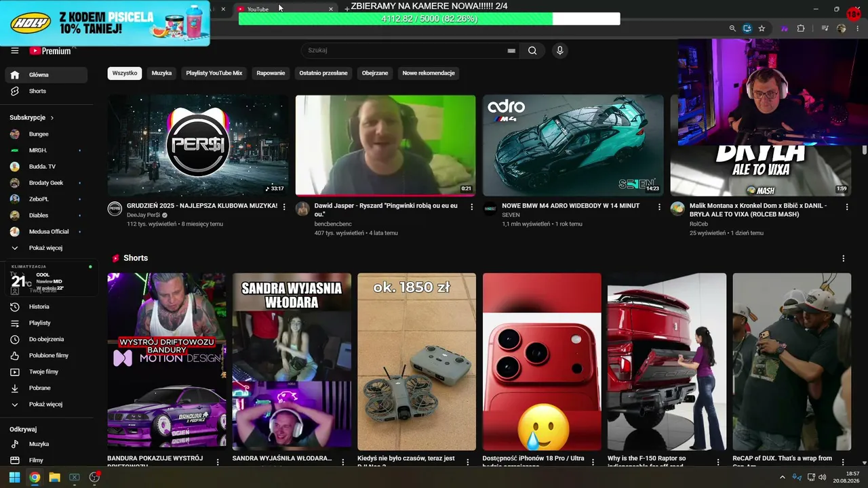The height and width of the screenshot is (488, 868).
Task: Bookmark this page with the star icon
Action: tap(762, 28)
